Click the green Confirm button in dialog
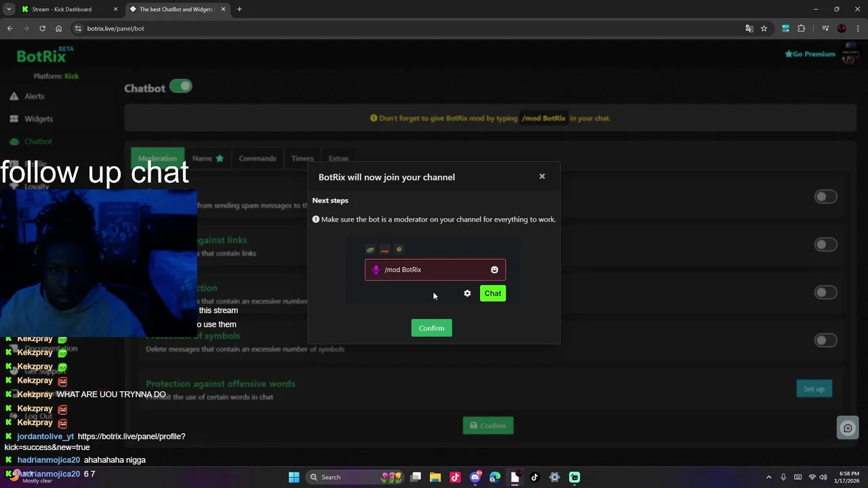Screen dimensions: 868x488 click(x=431, y=328)
